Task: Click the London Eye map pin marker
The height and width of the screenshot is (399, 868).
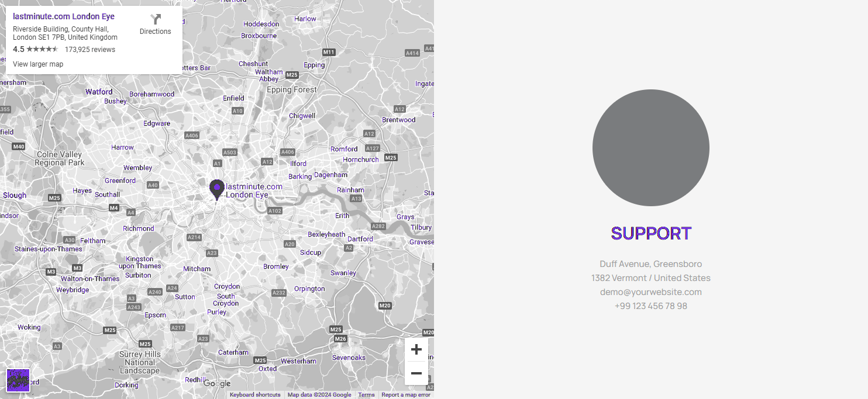Action: click(217, 189)
